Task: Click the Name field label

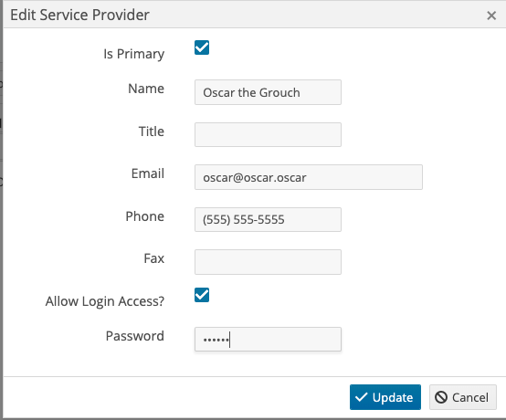Action: 146,89
